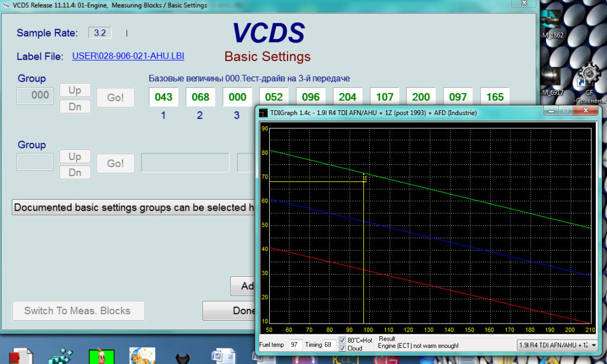607x364 pixels.
Task: Click the yellow marker point on graph
Action: coord(364,178)
